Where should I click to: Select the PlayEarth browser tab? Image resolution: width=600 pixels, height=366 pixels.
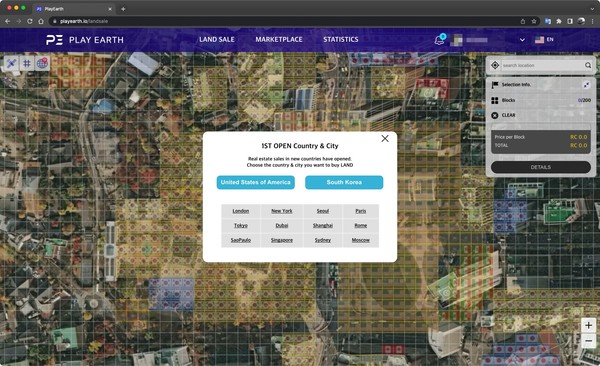[73, 8]
